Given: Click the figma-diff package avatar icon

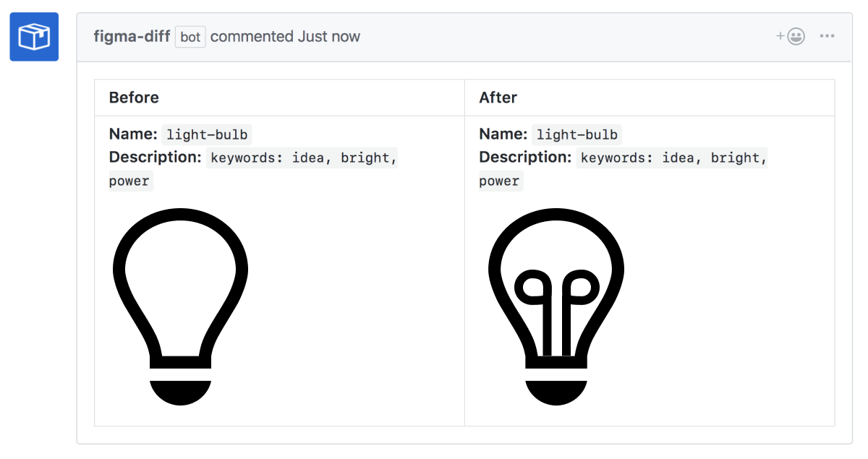Looking at the screenshot, I should (x=34, y=37).
